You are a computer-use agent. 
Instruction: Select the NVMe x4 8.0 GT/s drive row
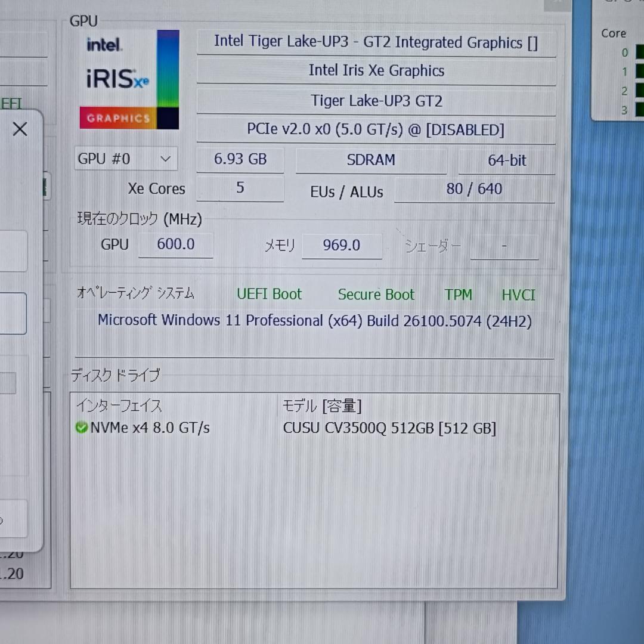[x=314, y=428]
